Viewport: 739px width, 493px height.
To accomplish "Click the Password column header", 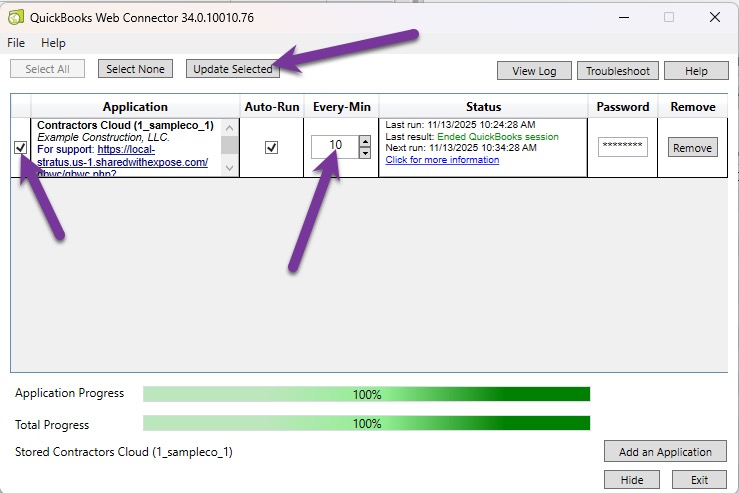I will click(623, 107).
